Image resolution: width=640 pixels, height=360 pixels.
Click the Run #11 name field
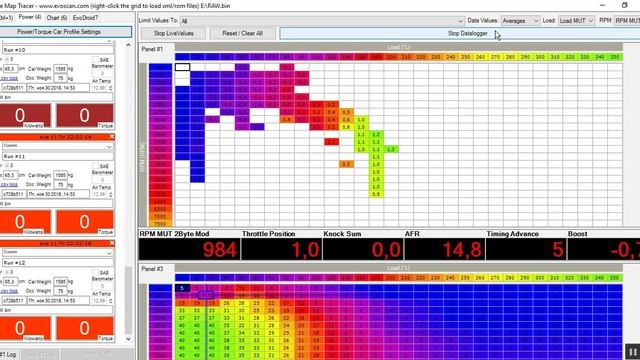(58, 156)
